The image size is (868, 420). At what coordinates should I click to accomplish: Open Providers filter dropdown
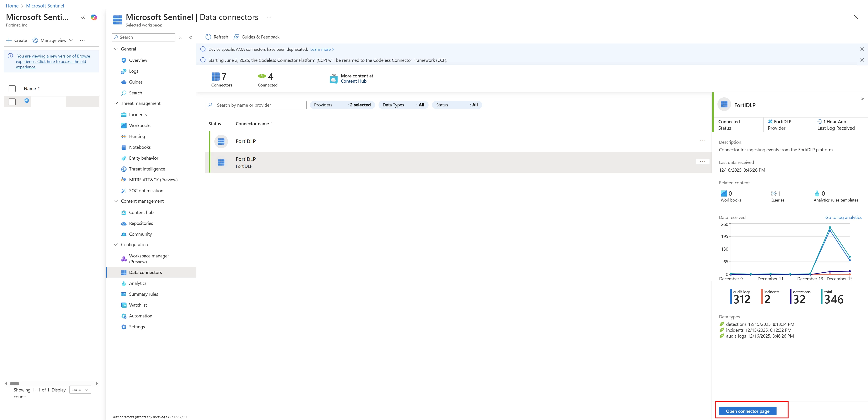pyautogui.click(x=342, y=105)
